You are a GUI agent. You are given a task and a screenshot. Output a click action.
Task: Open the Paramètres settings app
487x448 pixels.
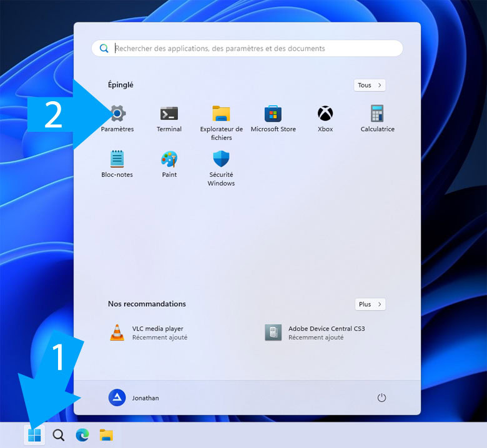(x=117, y=119)
